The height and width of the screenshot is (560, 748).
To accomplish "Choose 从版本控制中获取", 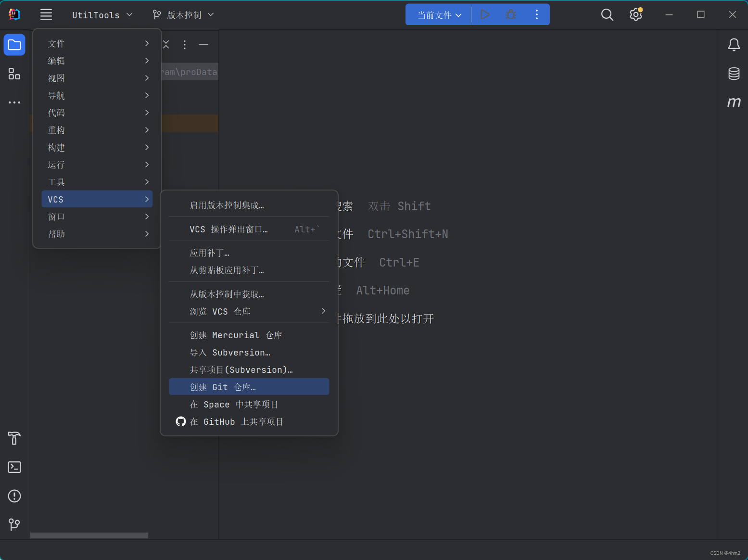I will pyautogui.click(x=249, y=294).
